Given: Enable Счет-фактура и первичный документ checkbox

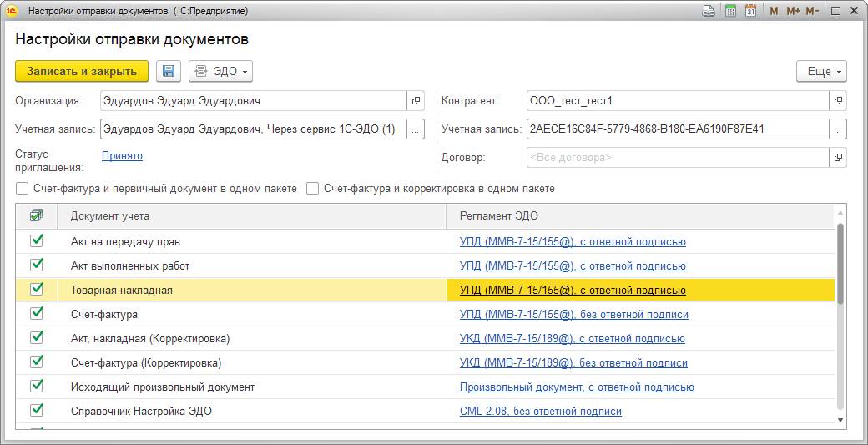Looking at the screenshot, I should coord(22,189).
